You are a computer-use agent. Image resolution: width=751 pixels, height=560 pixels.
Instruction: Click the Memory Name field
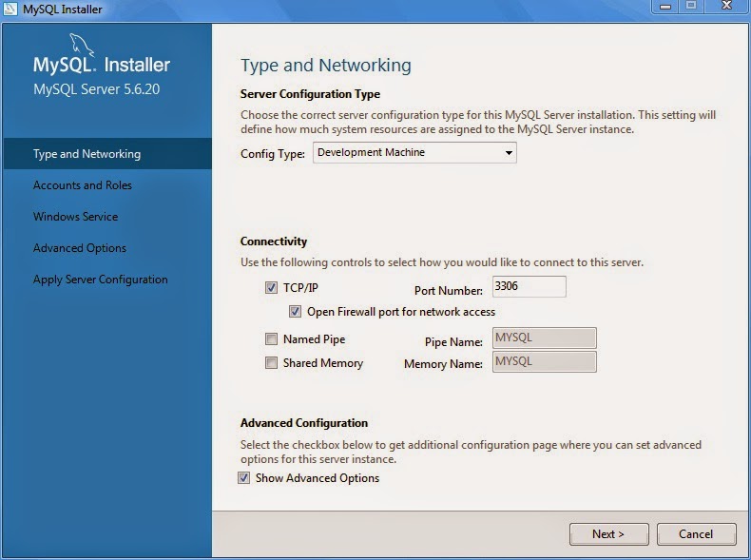click(x=545, y=361)
